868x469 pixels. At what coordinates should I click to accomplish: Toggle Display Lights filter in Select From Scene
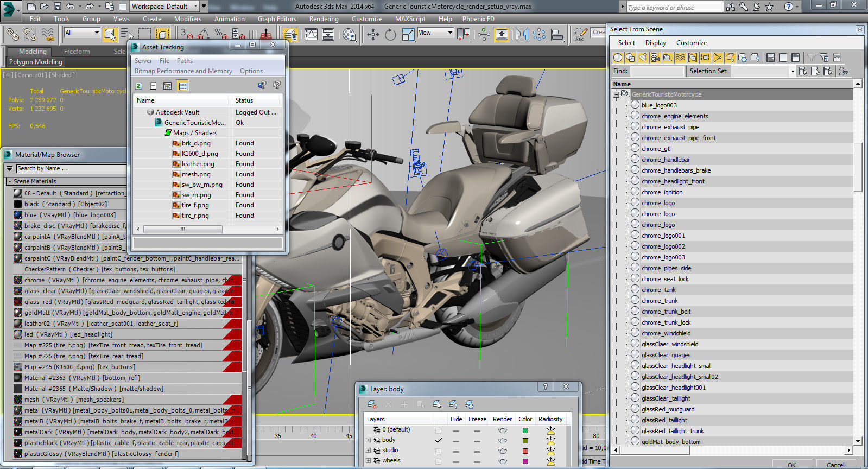pyautogui.click(x=643, y=58)
